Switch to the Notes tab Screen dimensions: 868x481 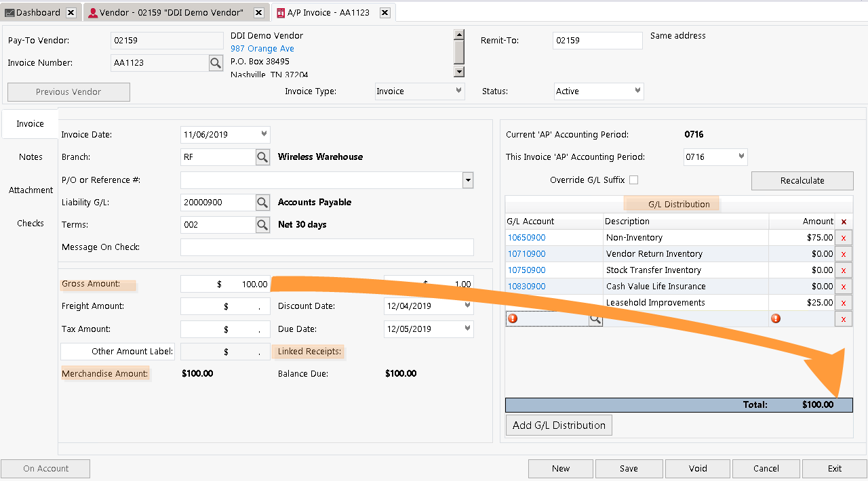coord(30,156)
